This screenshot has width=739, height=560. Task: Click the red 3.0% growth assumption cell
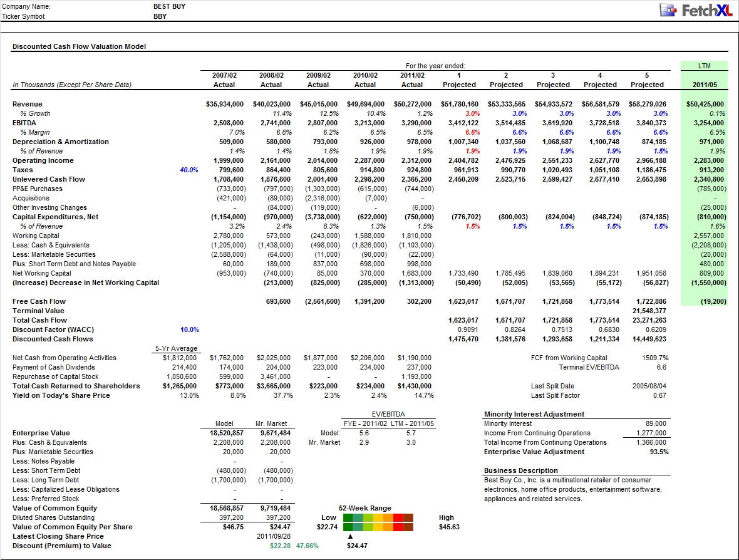pos(473,113)
